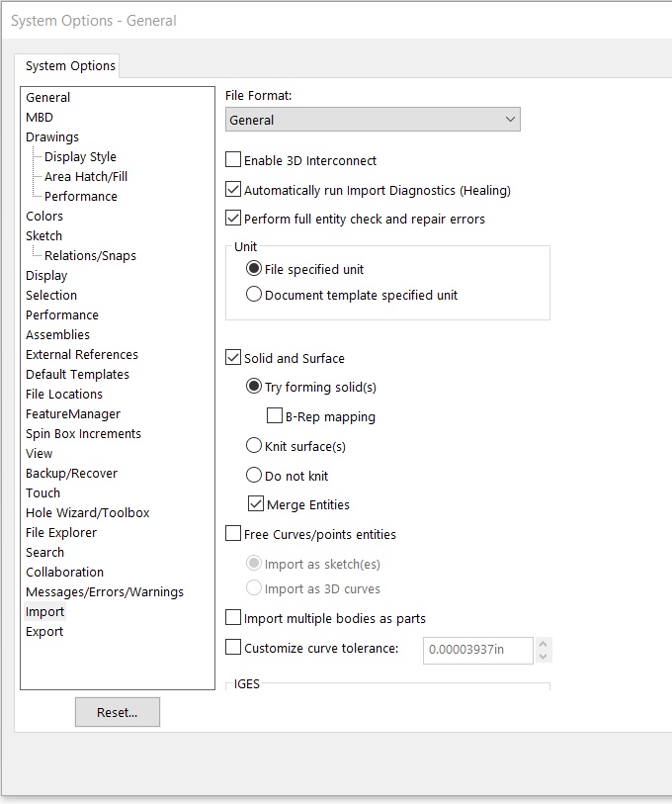This screenshot has width=672, height=804.
Task: Select Relations/Snaps item
Action: pos(90,256)
